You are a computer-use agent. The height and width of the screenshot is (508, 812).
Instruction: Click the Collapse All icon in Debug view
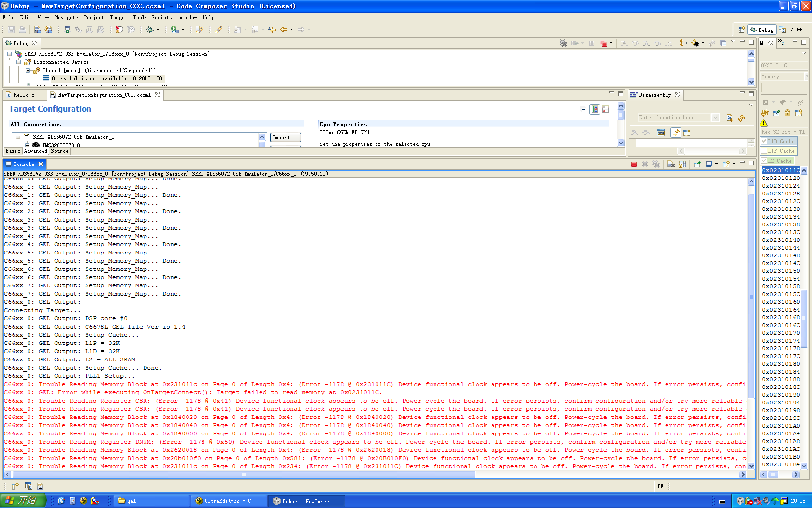(724, 43)
